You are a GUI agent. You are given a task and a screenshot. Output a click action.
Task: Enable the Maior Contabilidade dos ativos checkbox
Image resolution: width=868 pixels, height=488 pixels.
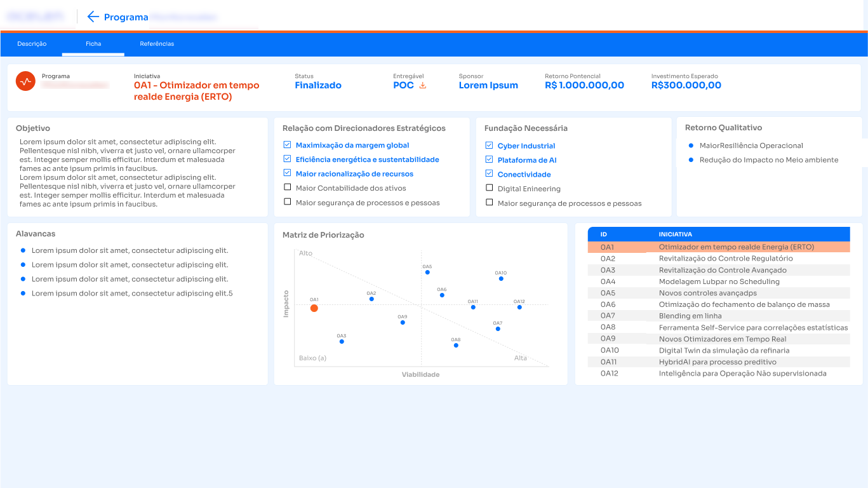(287, 187)
